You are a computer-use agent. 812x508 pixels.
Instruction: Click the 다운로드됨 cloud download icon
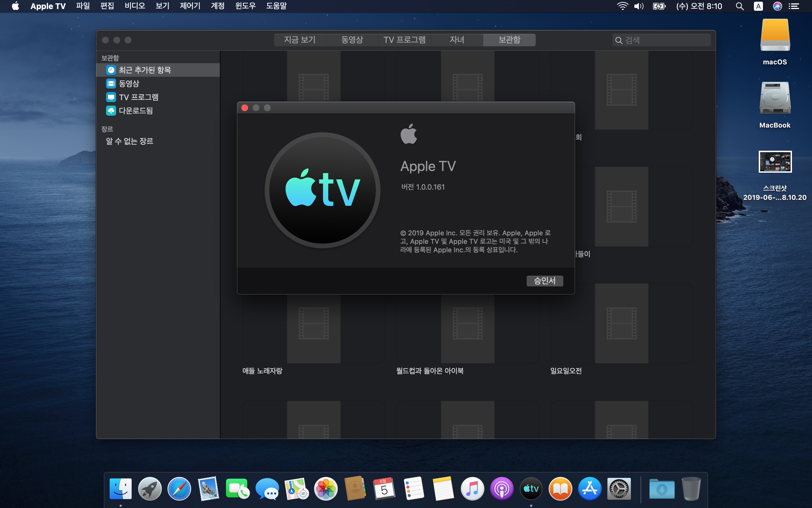pos(111,111)
